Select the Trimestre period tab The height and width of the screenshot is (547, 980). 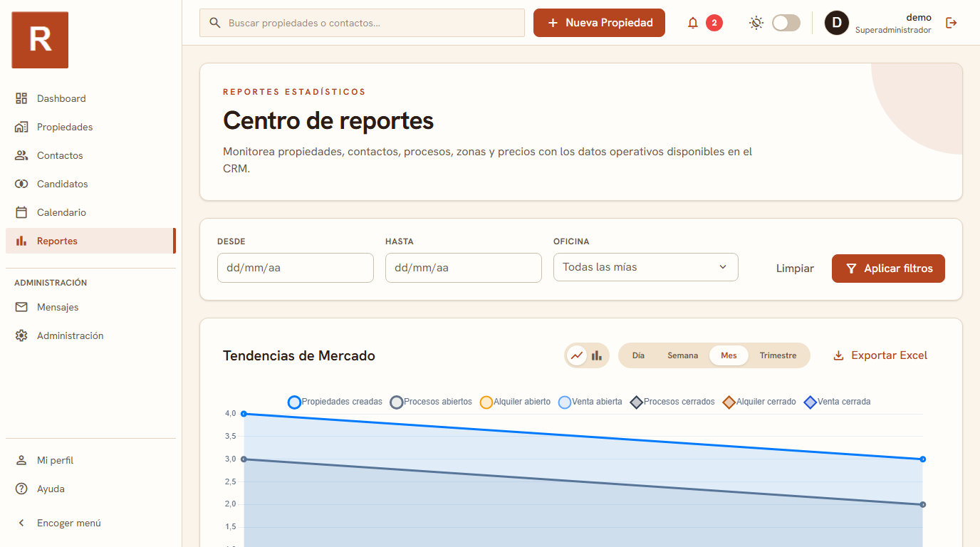[x=778, y=355]
